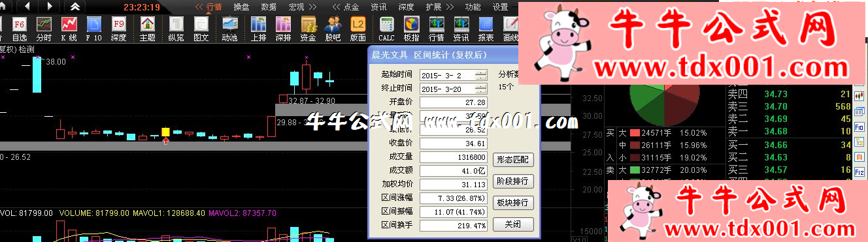This screenshot has height=242, width=868.
Task: Open the 资讯 news toolbar icon
Action: pyautogui.click(x=461, y=29)
